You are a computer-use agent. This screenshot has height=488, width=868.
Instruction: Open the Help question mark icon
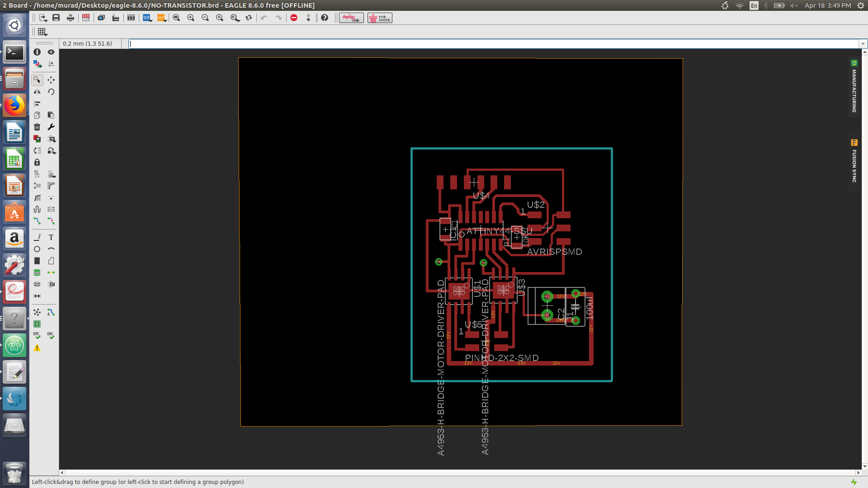pos(325,18)
